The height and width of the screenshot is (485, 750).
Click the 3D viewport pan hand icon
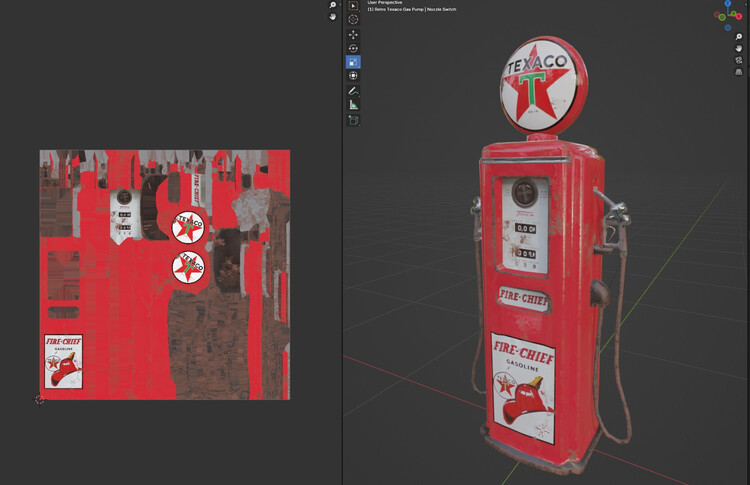(739, 48)
